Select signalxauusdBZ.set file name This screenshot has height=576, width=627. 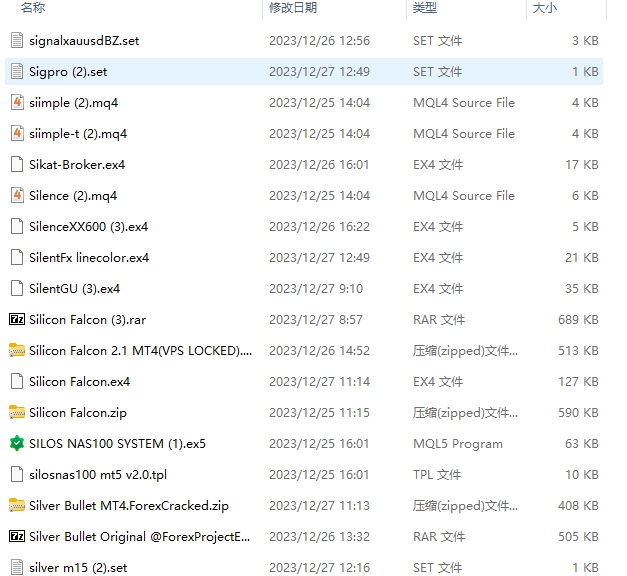click(84, 41)
